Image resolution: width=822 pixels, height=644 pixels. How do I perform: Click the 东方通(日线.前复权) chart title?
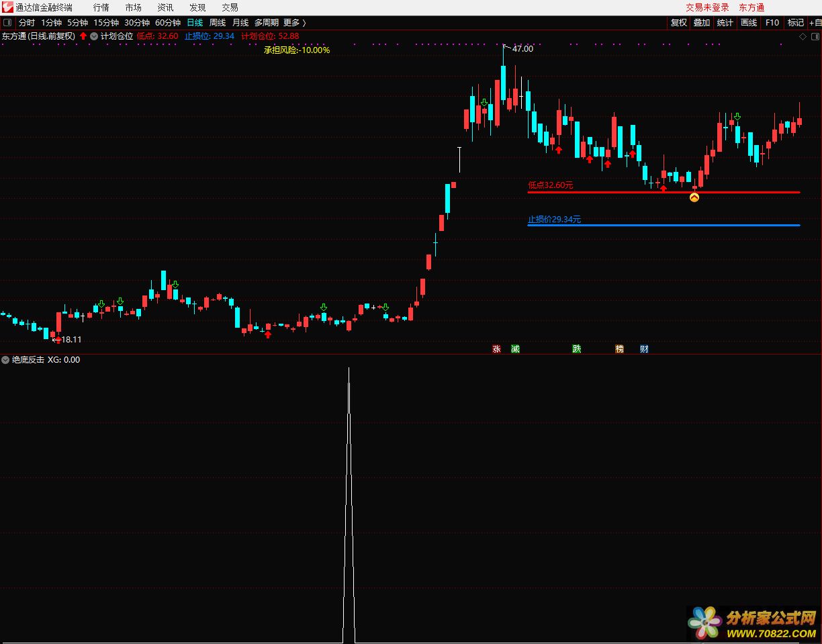tap(38, 36)
